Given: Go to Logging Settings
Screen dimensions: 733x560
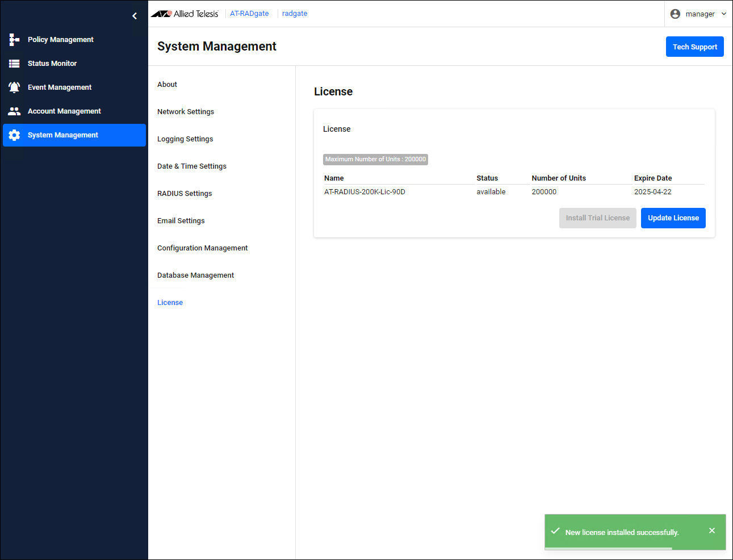Looking at the screenshot, I should [185, 139].
